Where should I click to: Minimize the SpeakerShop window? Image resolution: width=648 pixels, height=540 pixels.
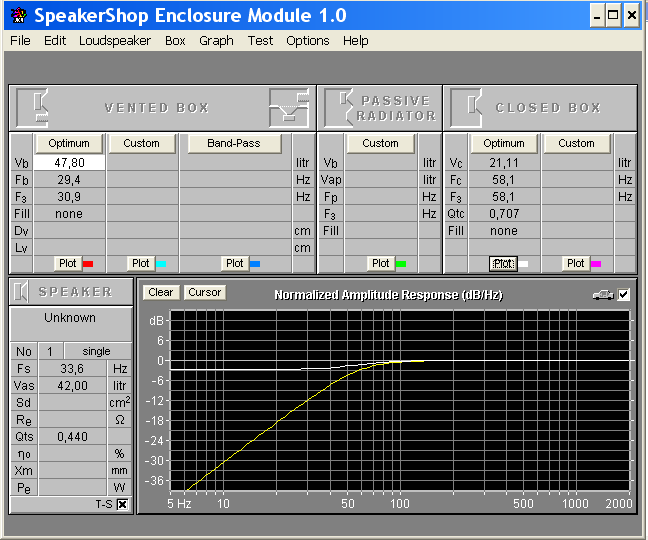(597, 16)
